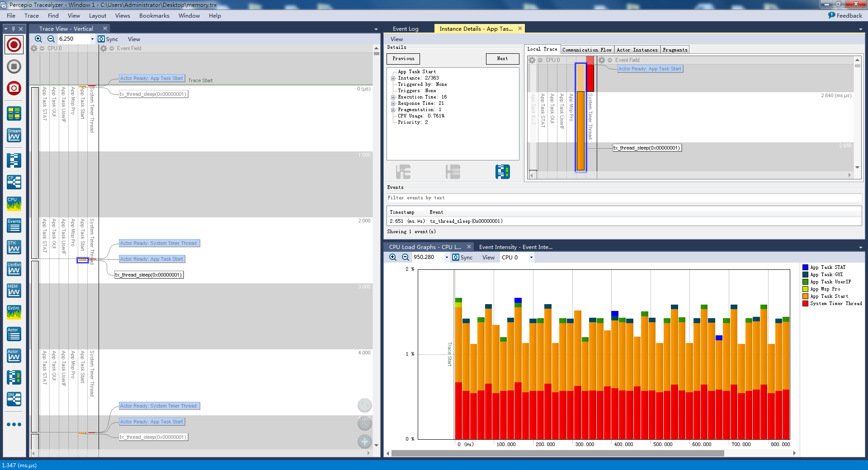This screenshot has height=470, width=868.
Task: Expand the Execution Time: 16 node
Action: click(393, 97)
